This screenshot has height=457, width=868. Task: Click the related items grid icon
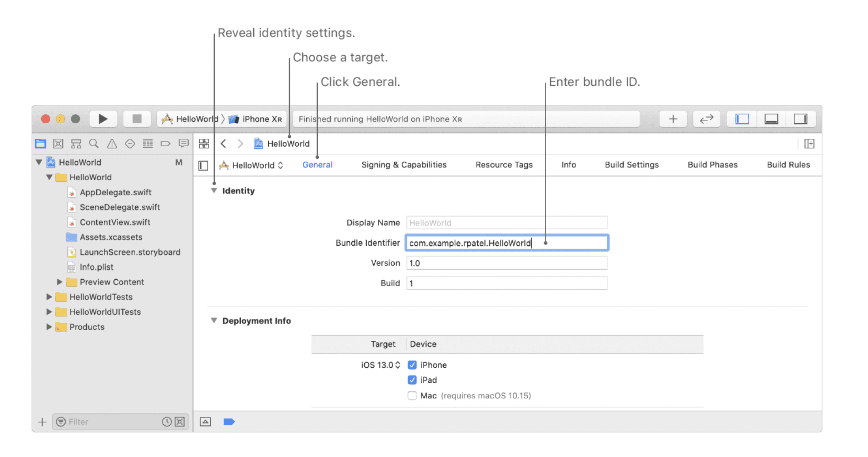(204, 144)
